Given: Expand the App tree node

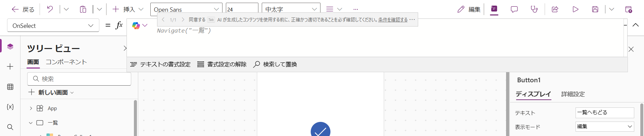Looking at the screenshot, I should tap(31, 108).
